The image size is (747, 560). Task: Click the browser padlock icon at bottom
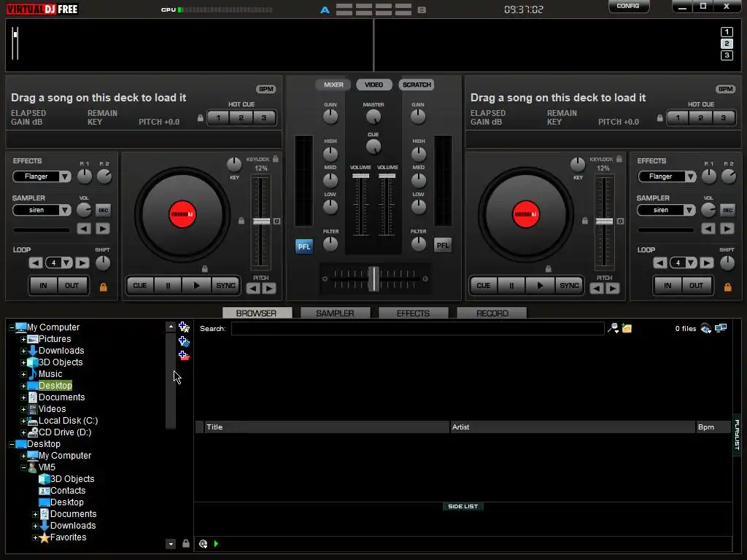tap(186, 543)
